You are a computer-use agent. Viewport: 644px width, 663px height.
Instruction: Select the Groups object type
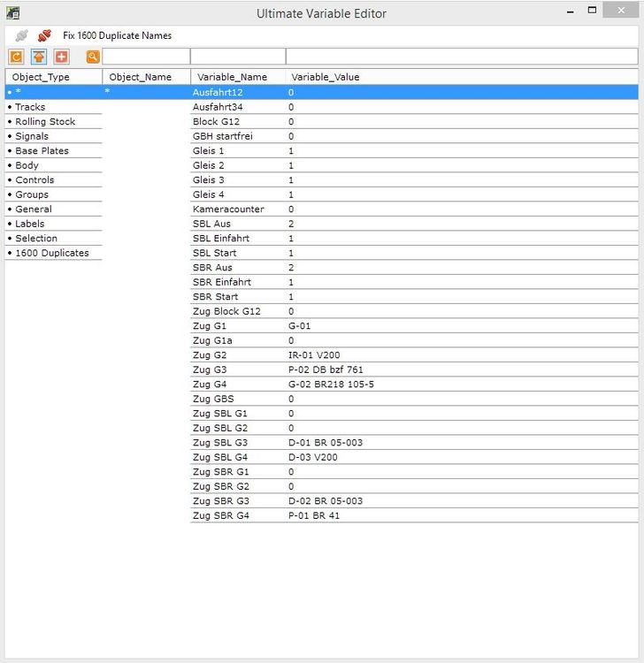click(32, 194)
